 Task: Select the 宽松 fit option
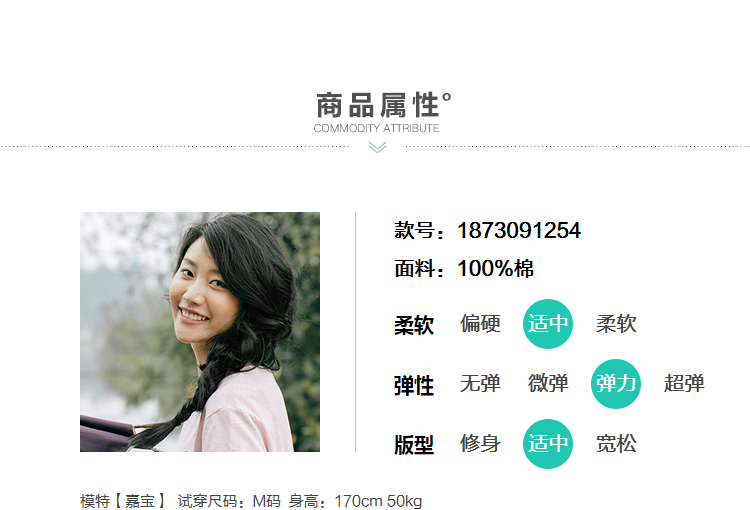[616, 443]
